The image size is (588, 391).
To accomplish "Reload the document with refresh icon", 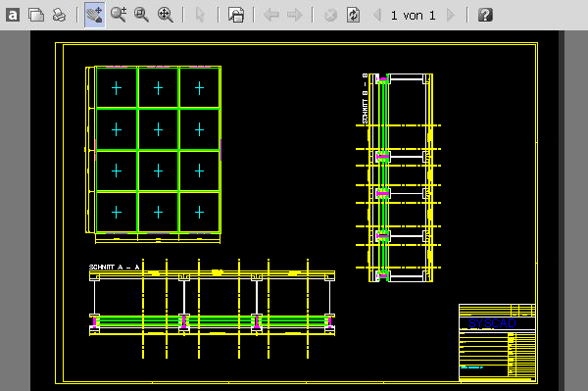I will point(353,15).
